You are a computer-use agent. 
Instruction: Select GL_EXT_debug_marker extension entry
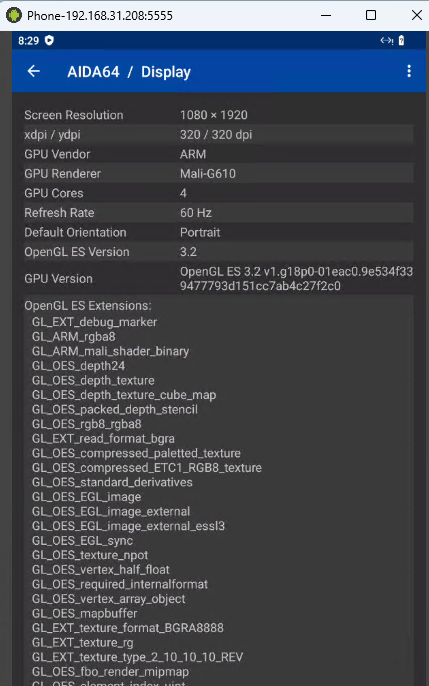click(94, 322)
